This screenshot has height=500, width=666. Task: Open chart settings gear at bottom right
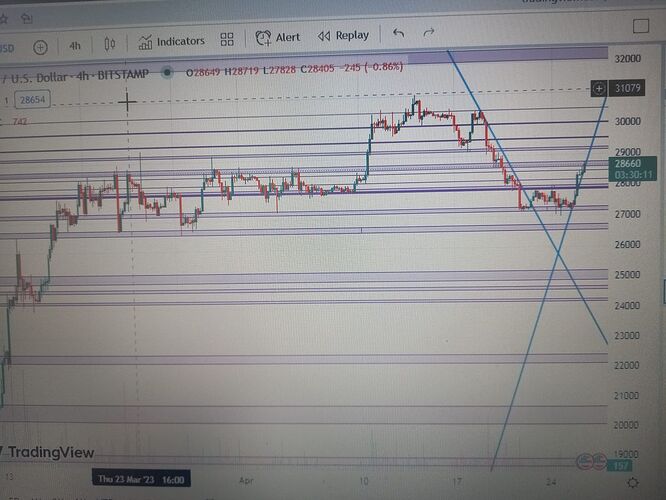pyautogui.click(x=634, y=482)
